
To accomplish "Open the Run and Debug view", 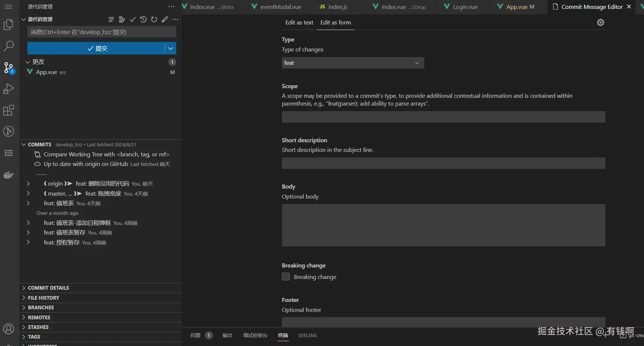I will point(9,89).
